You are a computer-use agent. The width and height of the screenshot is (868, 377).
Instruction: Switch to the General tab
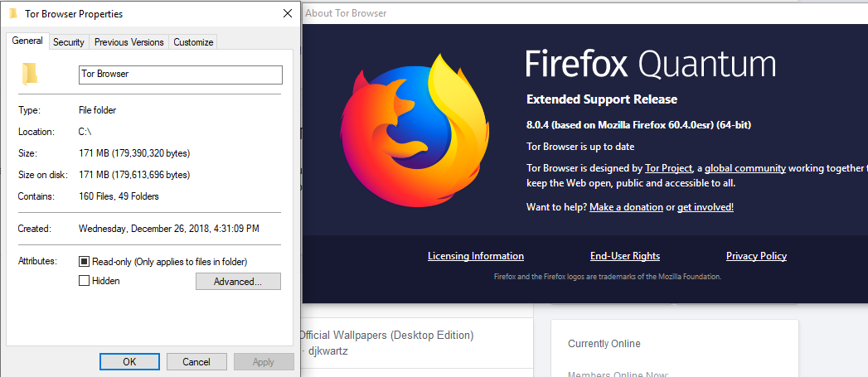pos(27,41)
